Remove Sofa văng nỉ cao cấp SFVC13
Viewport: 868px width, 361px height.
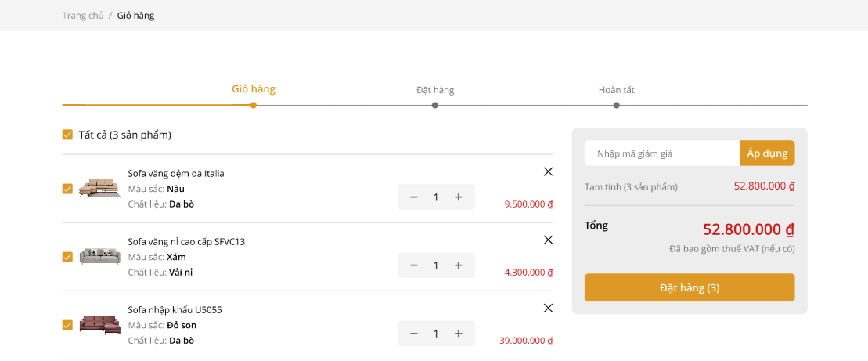[548, 240]
